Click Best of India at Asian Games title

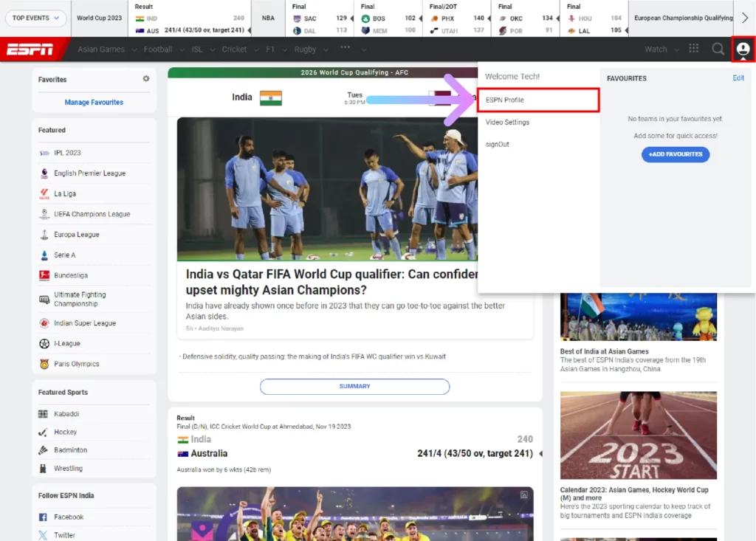604,351
